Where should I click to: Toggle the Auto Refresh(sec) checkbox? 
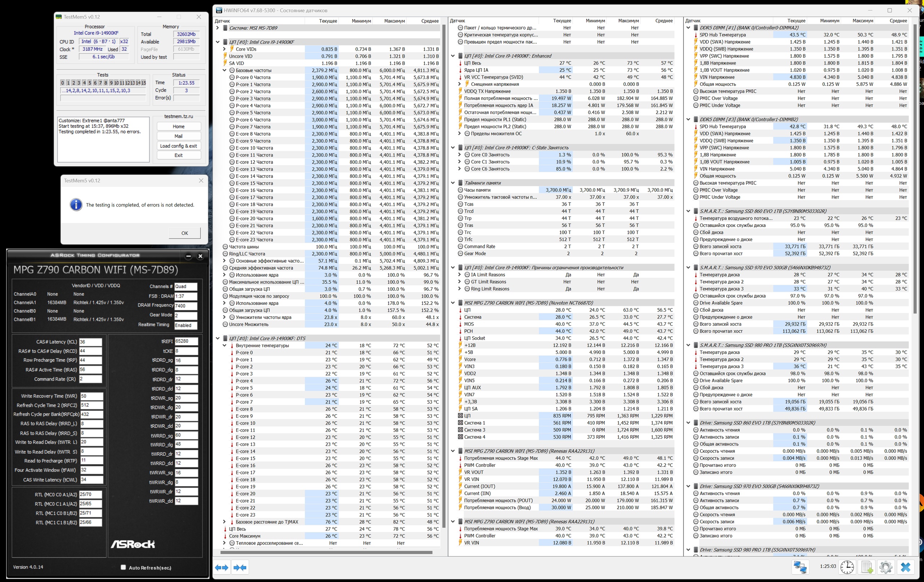123,567
